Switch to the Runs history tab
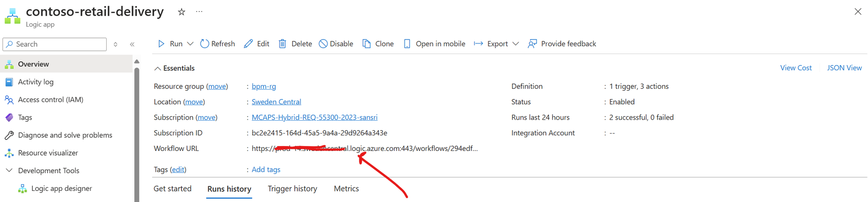Viewport: 868px width, 202px height. tap(229, 189)
